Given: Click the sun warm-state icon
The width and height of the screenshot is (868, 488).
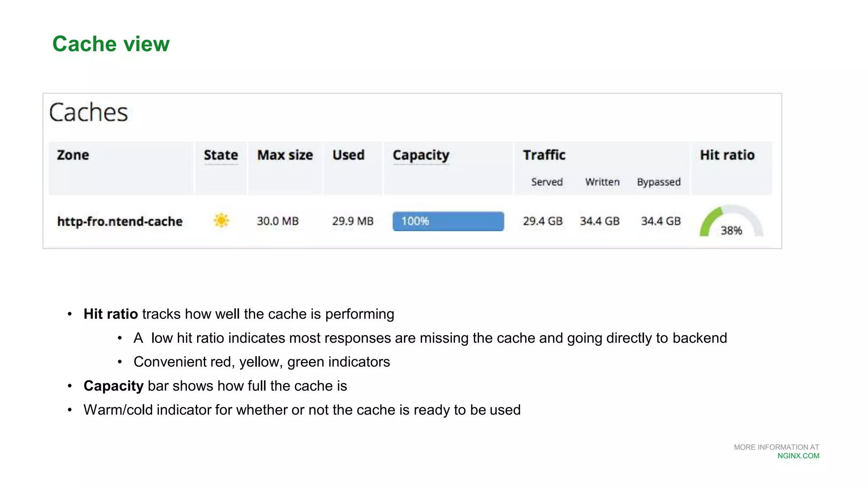Looking at the screenshot, I should 221,221.
